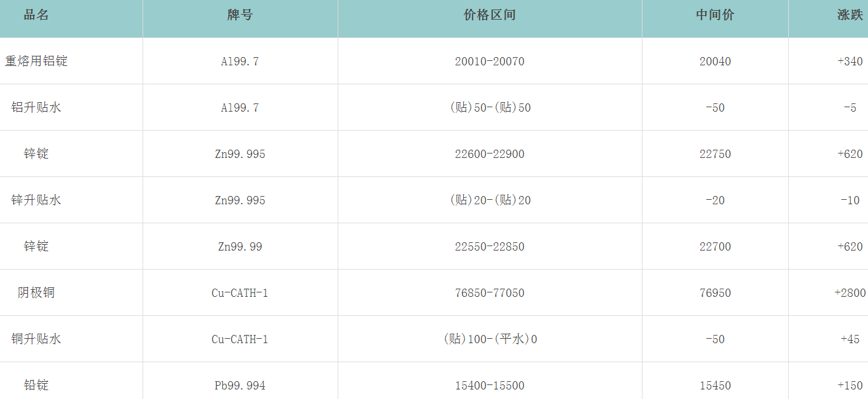Click the 22600-22900 price range cell

point(489,154)
